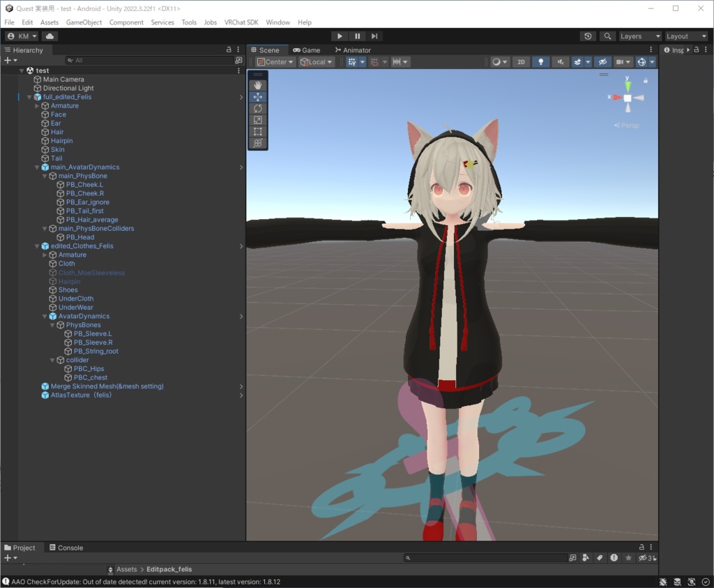Toggle Project panel lock
The width and height of the screenshot is (714, 588).
pos(641,547)
